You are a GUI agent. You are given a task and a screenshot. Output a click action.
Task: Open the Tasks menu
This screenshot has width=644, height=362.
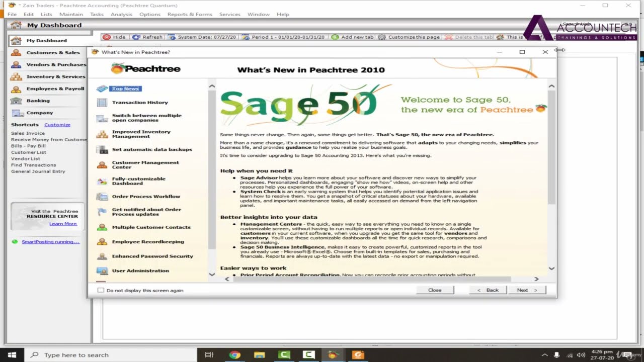point(97,14)
